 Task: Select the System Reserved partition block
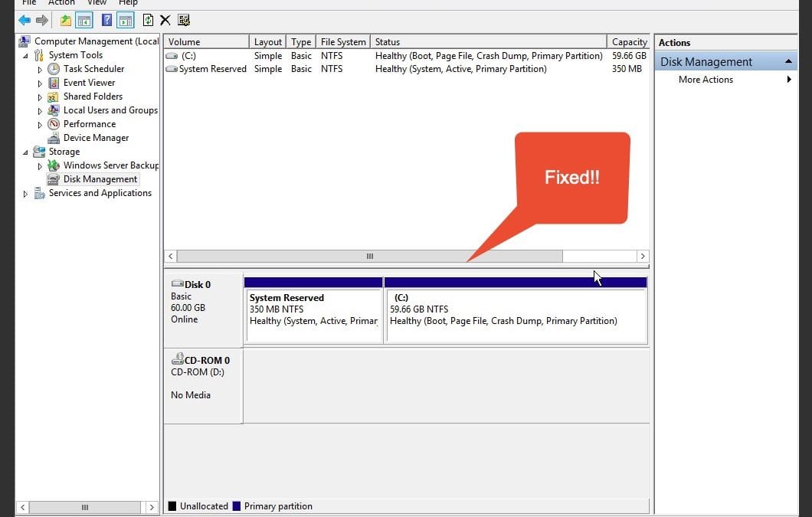point(313,310)
